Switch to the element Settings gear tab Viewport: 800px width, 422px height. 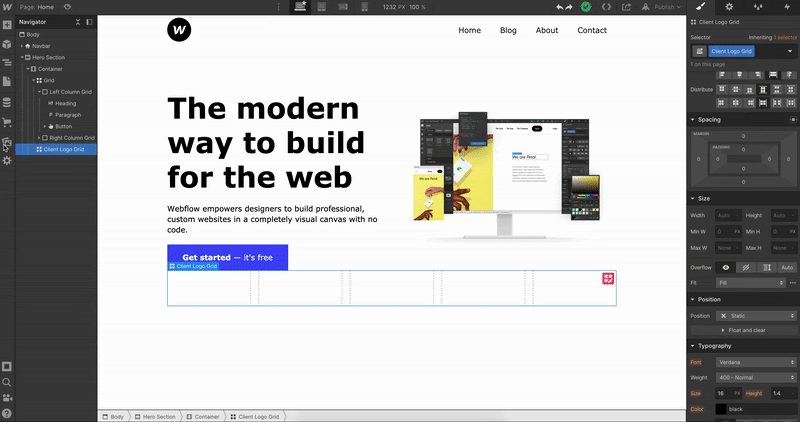pyautogui.click(x=729, y=6)
